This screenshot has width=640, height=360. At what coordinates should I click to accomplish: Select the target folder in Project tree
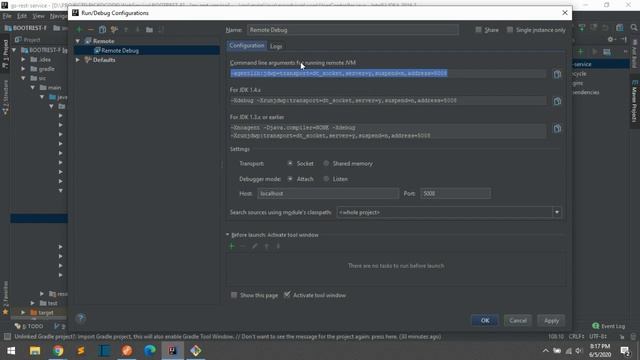click(x=46, y=313)
